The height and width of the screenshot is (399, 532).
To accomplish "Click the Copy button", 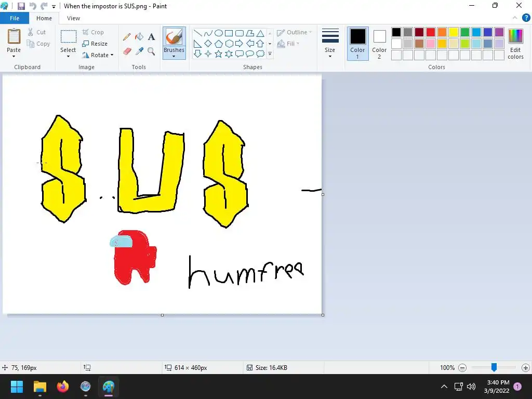I will click(x=38, y=44).
